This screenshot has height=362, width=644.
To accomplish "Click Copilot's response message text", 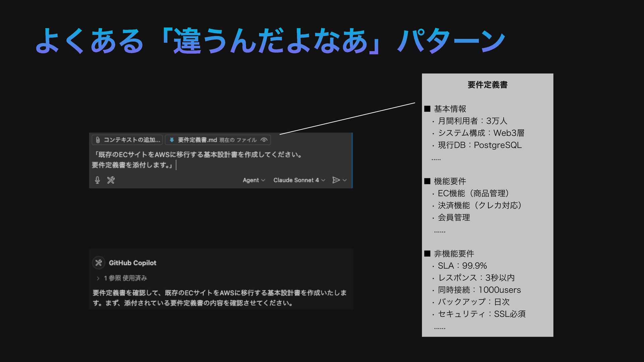I will pyautogui.click(x=220, y=298).
